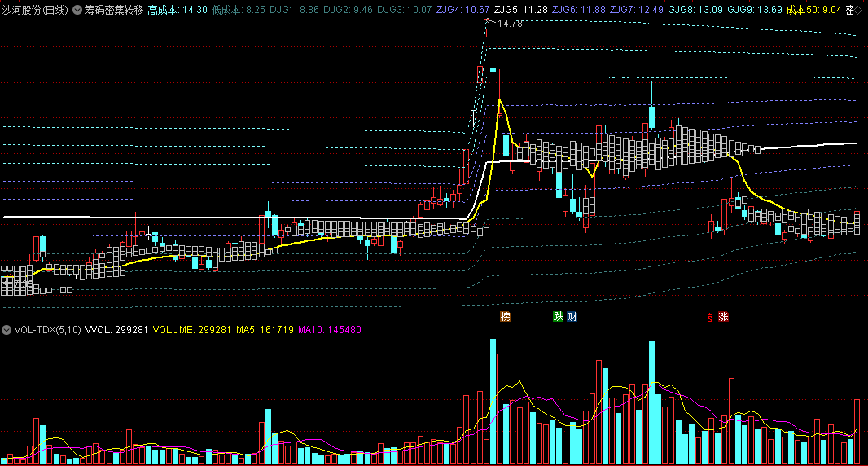Click the ZJG4: 10.67 value

[x=462, y=10]
